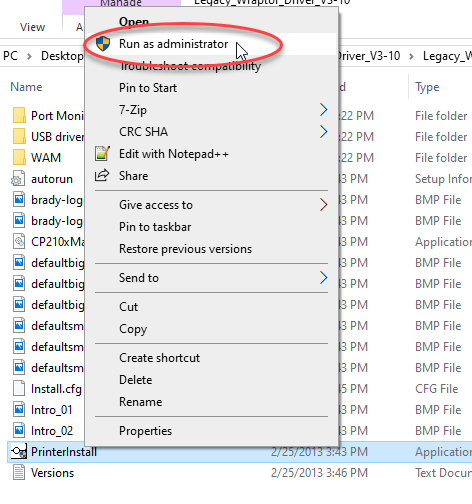Click the Install.cfg file icon
This screenshot has width=472, height=504.
[x=19, y=389]
